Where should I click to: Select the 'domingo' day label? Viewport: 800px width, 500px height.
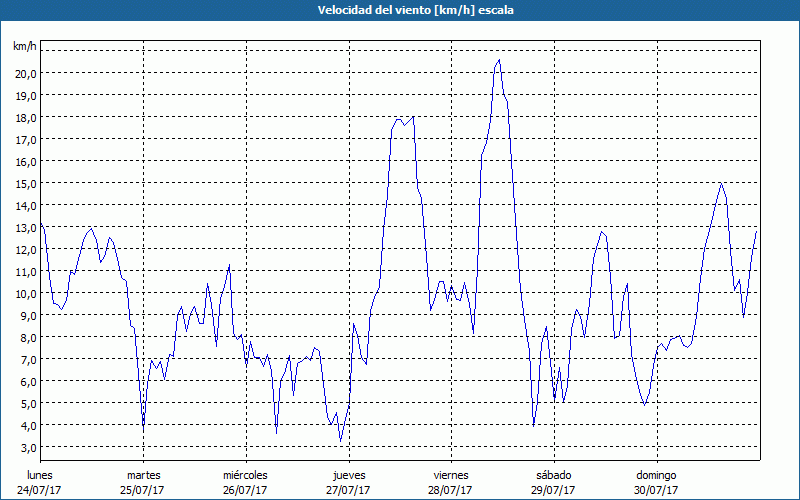(x=656, y=474)
